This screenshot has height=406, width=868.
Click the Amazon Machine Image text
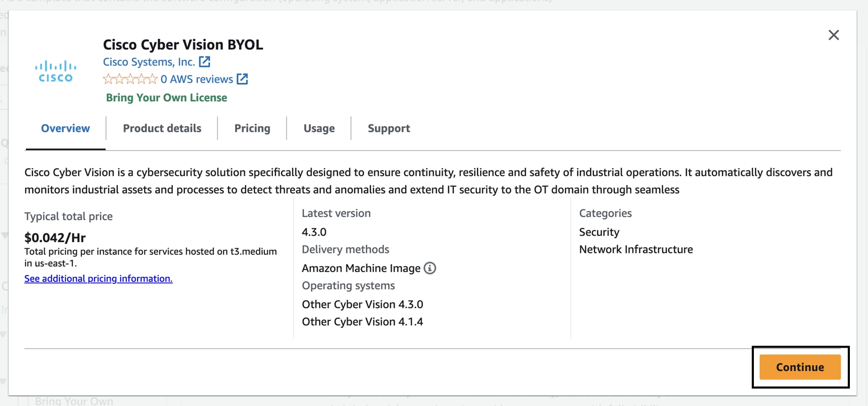coord(361,268)
